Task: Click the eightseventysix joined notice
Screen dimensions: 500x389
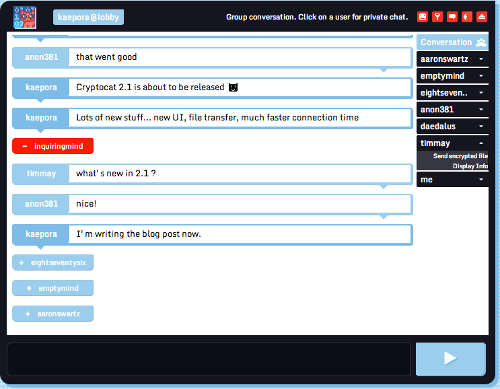Action: (53, 263)
